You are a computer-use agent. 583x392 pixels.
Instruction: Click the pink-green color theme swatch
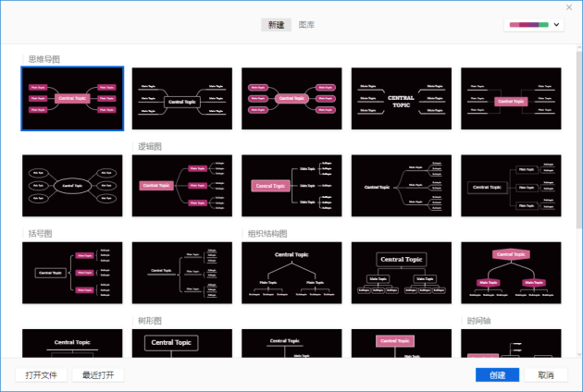coord(528,25)
